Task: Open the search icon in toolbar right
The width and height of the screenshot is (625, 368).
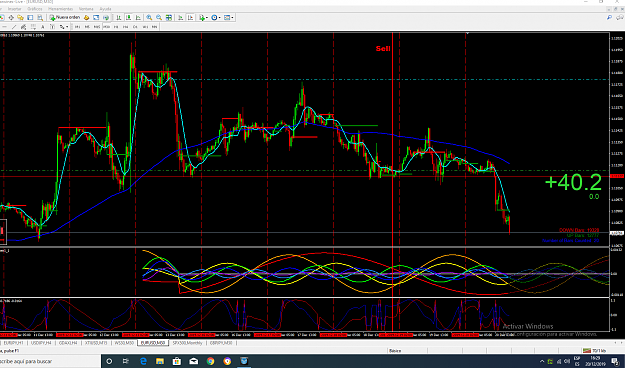Action: (x=609, y=18)
